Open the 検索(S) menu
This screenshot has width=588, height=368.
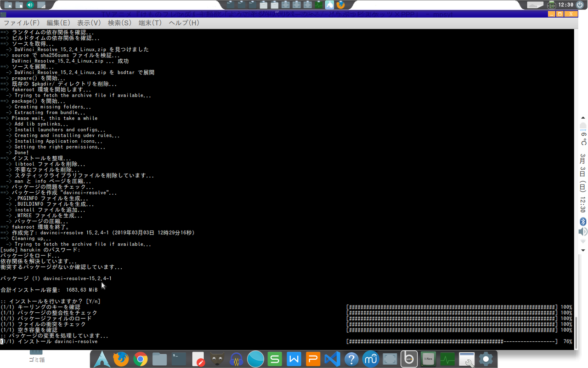(x=119, y=23)
